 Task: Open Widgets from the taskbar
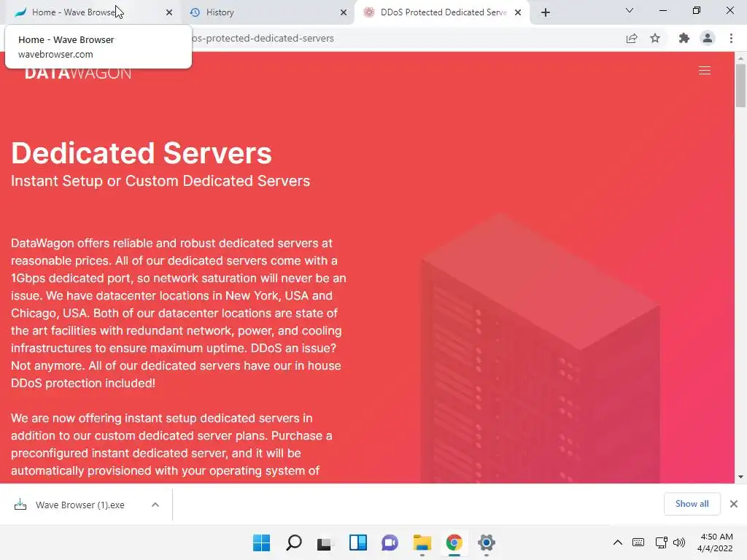[357, 542]
